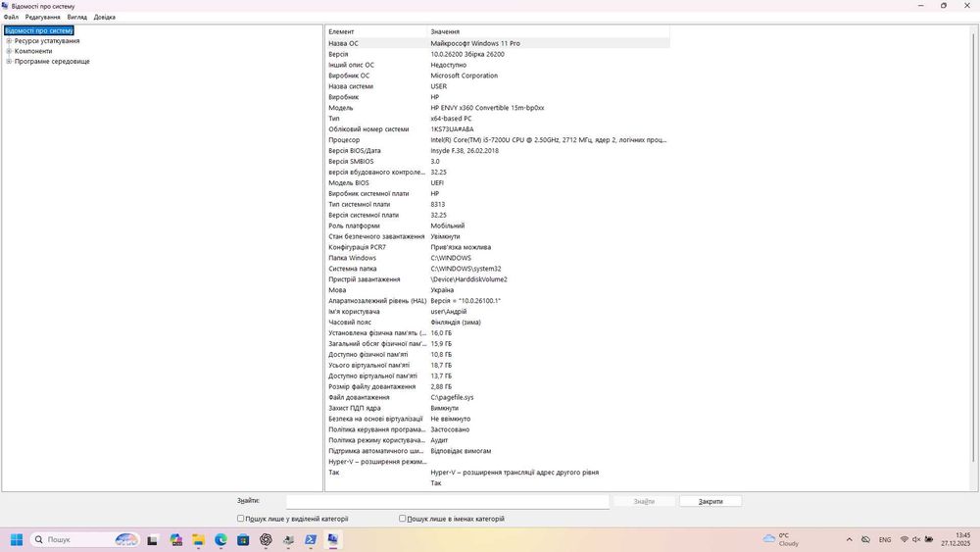Open File Explorer from taskbar
This screenshot has width=980, height=552.
[x=198, y=539]
